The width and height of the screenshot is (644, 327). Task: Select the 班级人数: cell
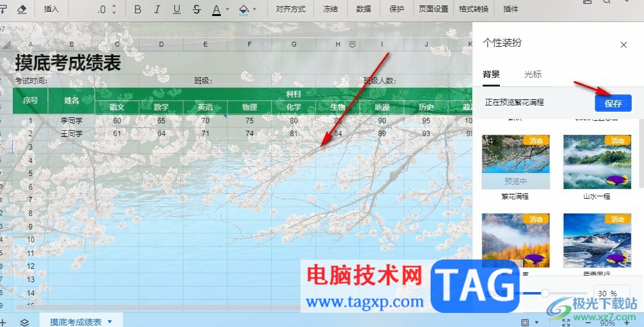(x=380, y=81)
